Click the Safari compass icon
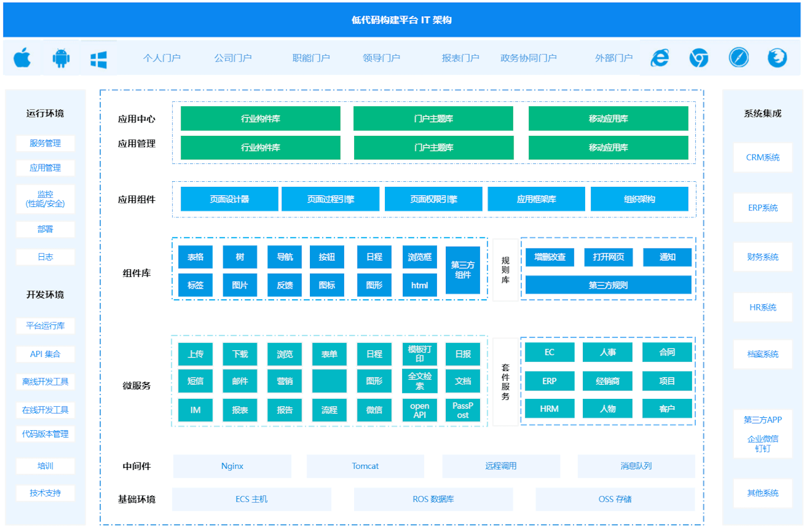This screenshot has width=805, height=532. 738,58
